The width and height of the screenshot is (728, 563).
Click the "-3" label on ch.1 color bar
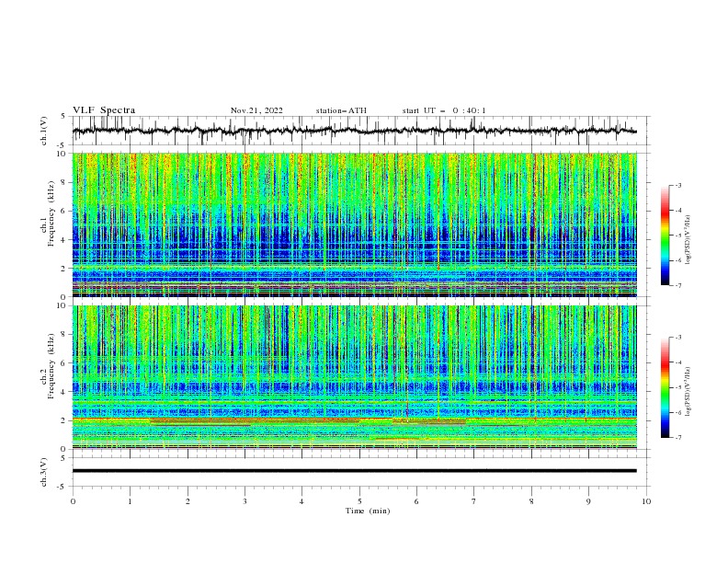pyautogui.click(x=678, y=185)
